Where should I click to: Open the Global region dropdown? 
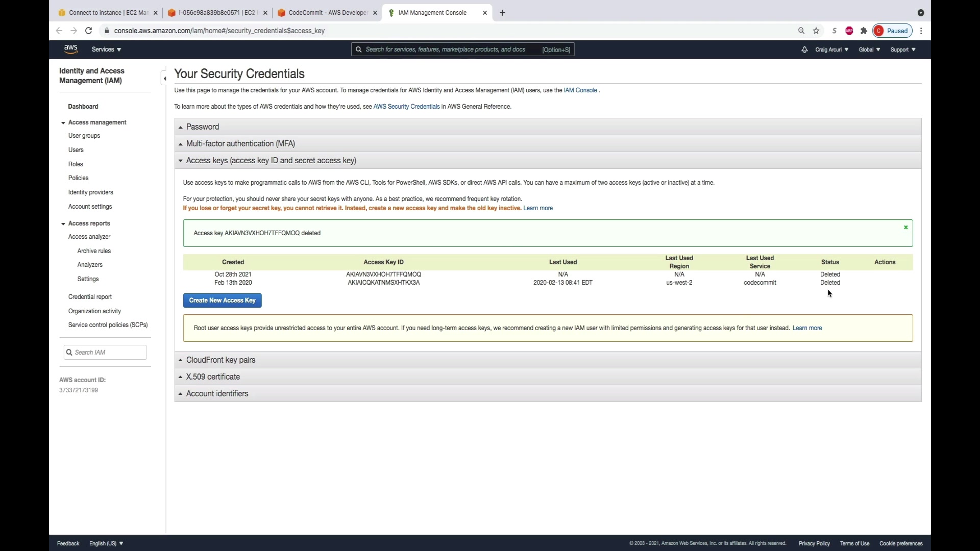[869, 49]
